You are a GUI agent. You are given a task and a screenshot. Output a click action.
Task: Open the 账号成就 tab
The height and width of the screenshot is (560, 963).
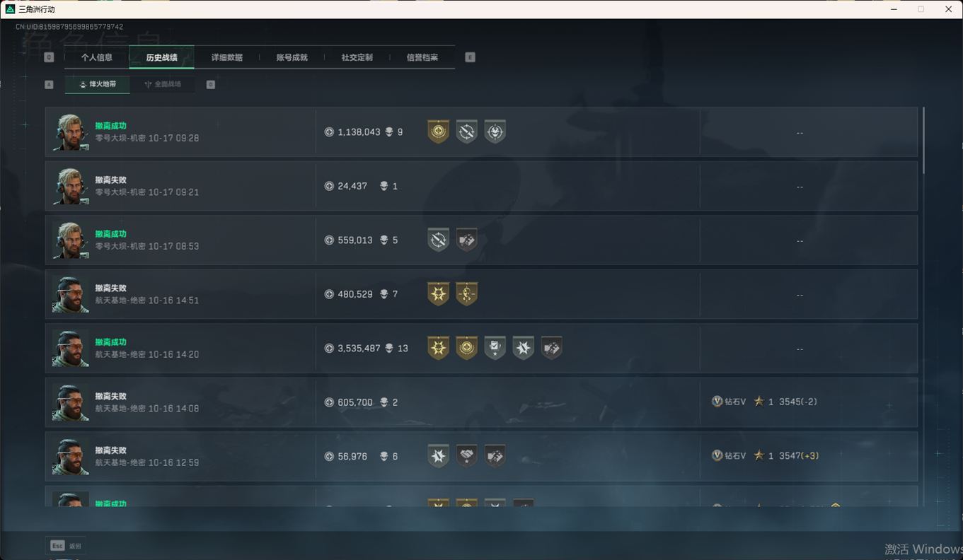click(292, 57)
